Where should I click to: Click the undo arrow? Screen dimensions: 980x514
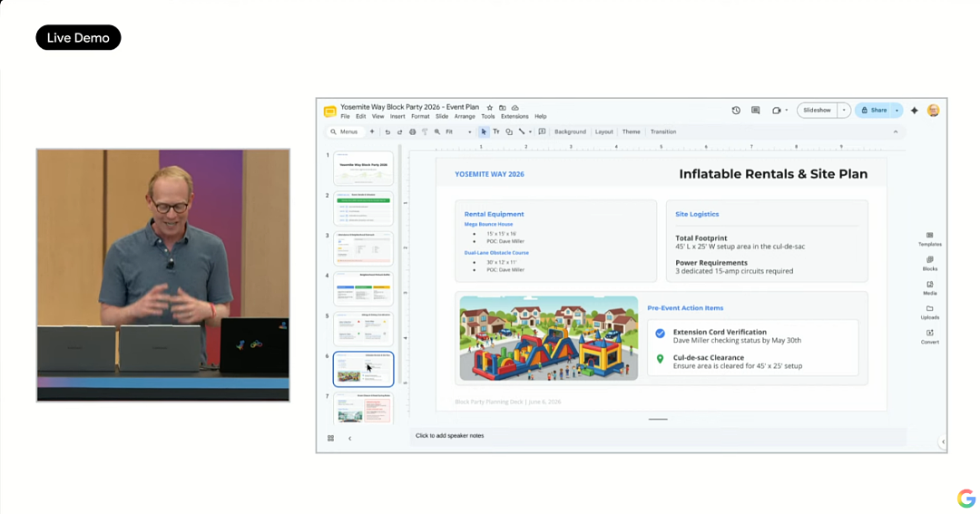pyautogui.click(x=387, y=131)
